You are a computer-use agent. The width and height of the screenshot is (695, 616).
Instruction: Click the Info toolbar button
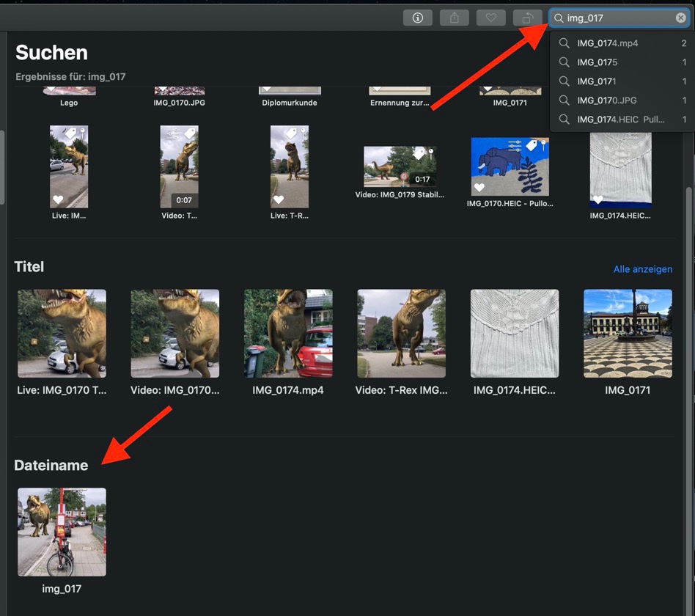[x=418, y=18]
